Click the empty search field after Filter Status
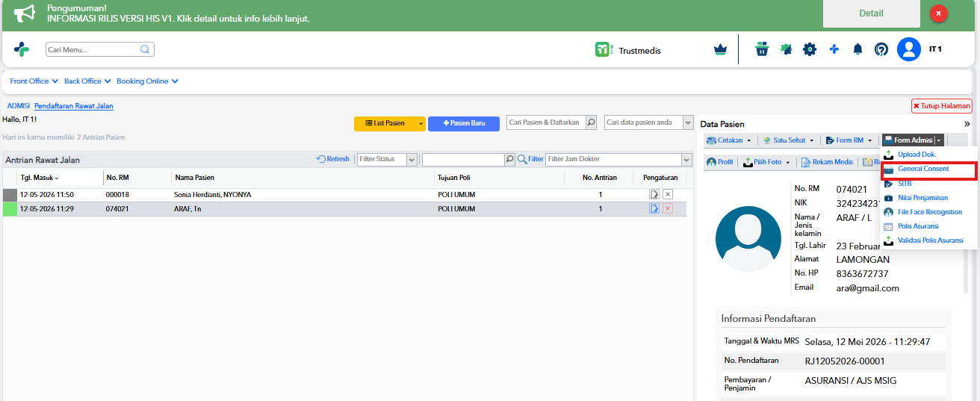Screen dimensions: 980x401 click(x=463, y=159)
